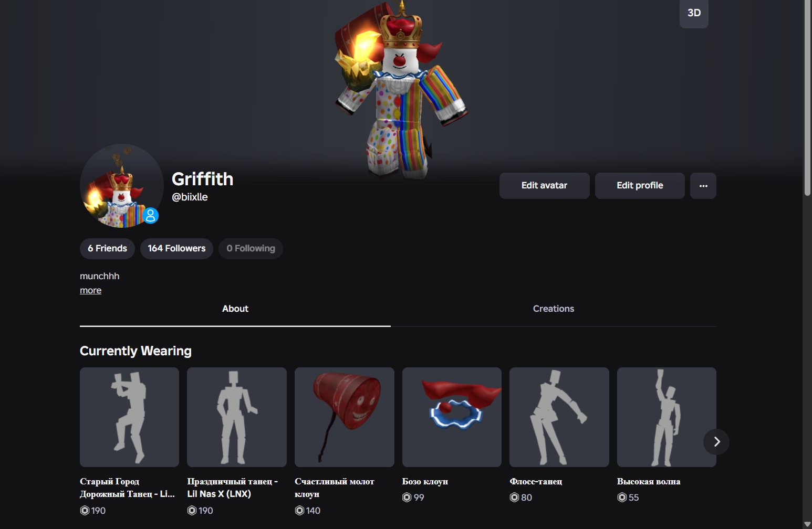This screenshot has width=812, height=529.
Task: Click the Robux icon next to 55 price
Action: pos(622,498)
